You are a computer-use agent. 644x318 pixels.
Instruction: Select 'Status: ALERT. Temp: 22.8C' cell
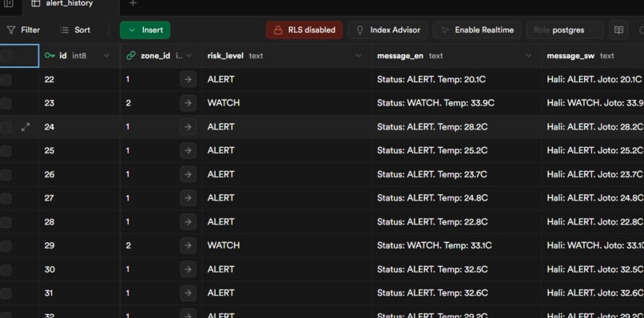tap(457, 222)
